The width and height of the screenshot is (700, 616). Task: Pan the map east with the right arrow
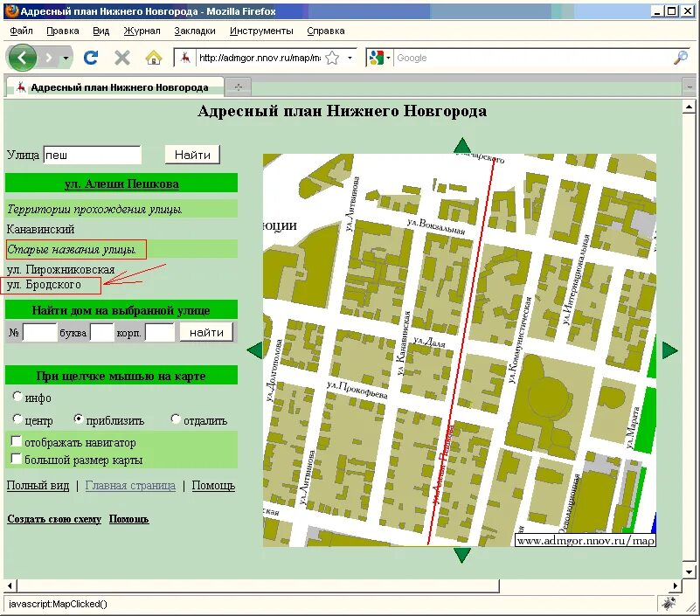click(670, 350)
